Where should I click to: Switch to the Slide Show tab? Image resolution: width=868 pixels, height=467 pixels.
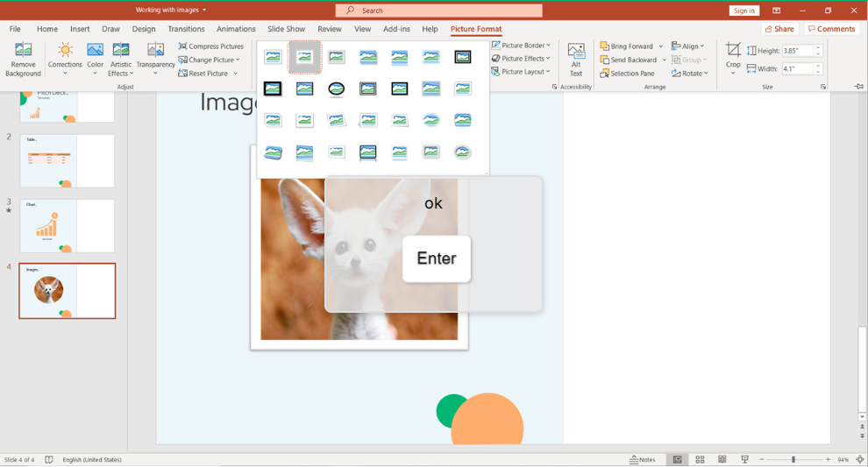[x=286, y=29]
